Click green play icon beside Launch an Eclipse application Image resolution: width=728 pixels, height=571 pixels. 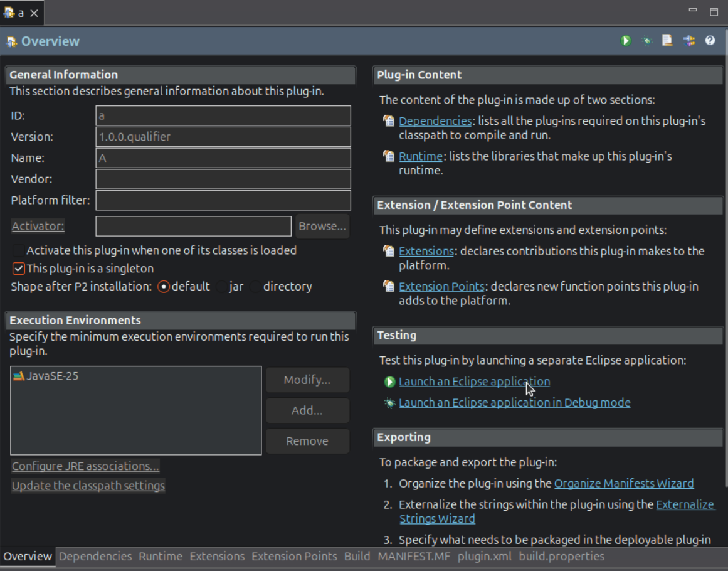(x=389, y=382)
